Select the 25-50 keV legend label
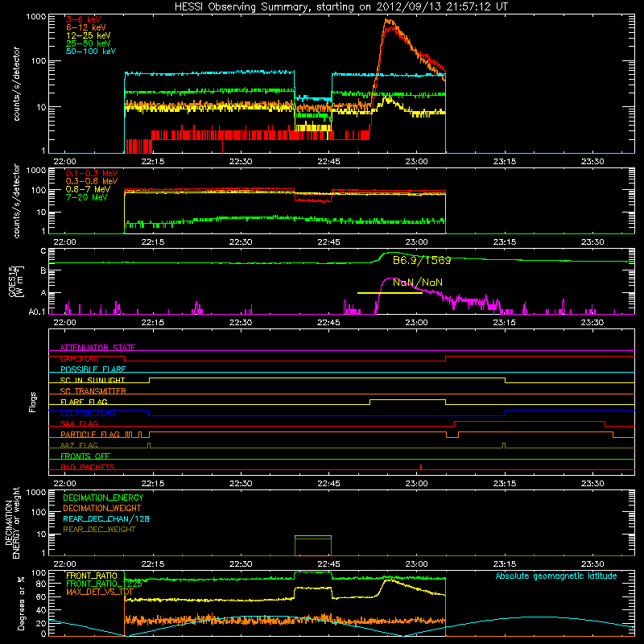This screenshot has width=644, height=644. tap(89, 43)
